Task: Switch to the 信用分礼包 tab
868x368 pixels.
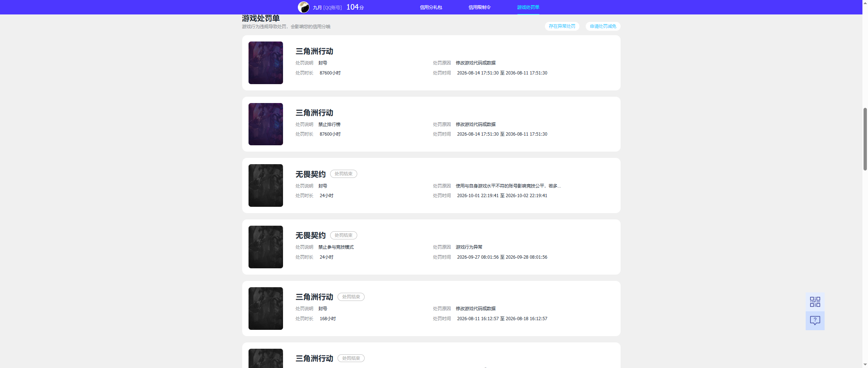Action: pyautogui.click(x=431, y=7)
